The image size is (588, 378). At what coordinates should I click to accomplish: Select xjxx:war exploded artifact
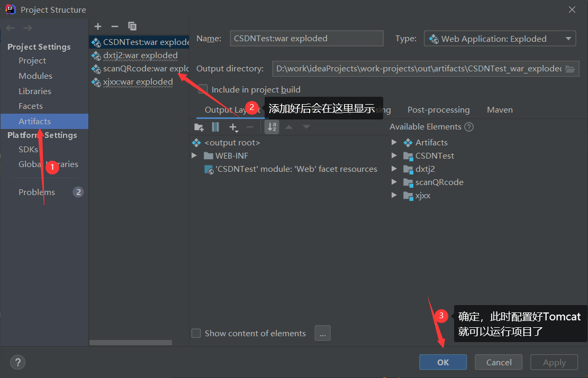(139, 81)
